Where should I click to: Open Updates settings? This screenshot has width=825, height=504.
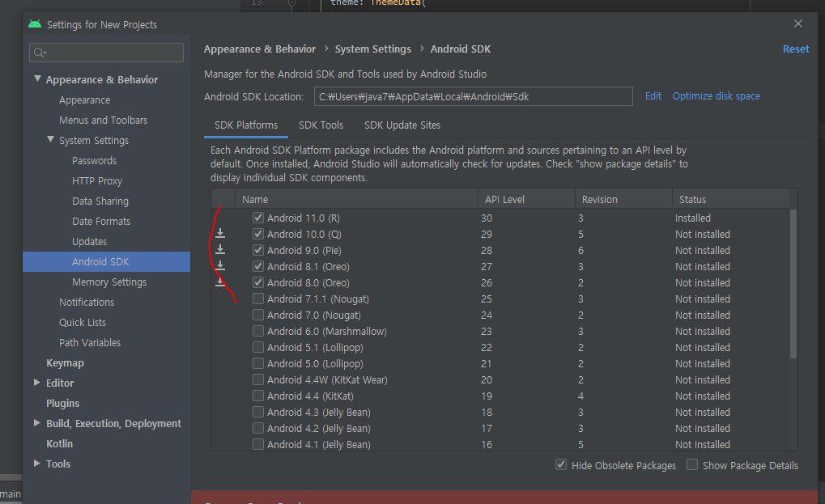[89, 241]
